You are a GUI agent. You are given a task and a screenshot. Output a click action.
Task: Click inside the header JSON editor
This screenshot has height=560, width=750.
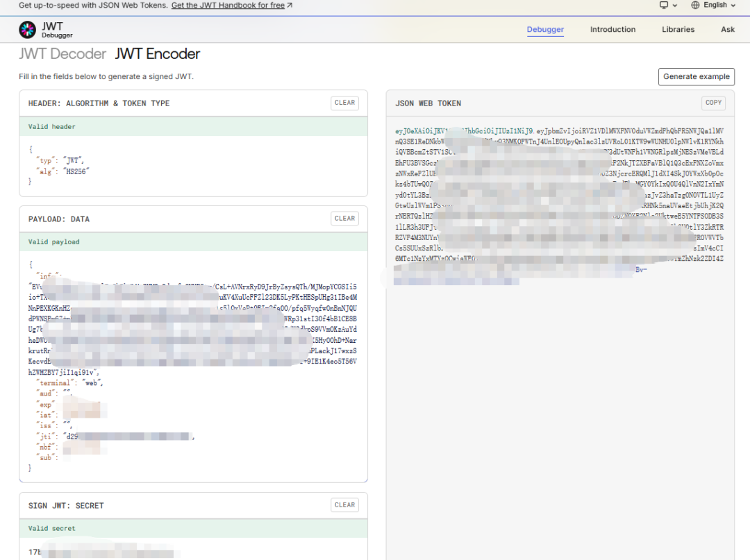(x=193, y=166)
